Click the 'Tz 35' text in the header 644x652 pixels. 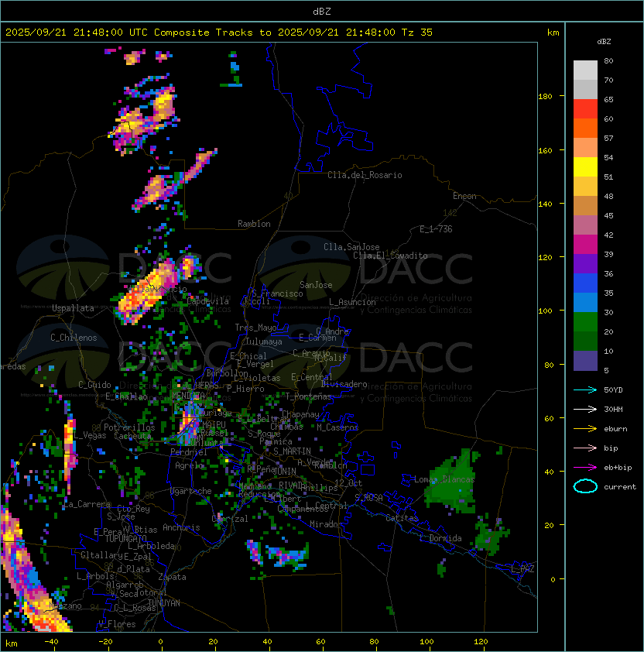(417, 33)
